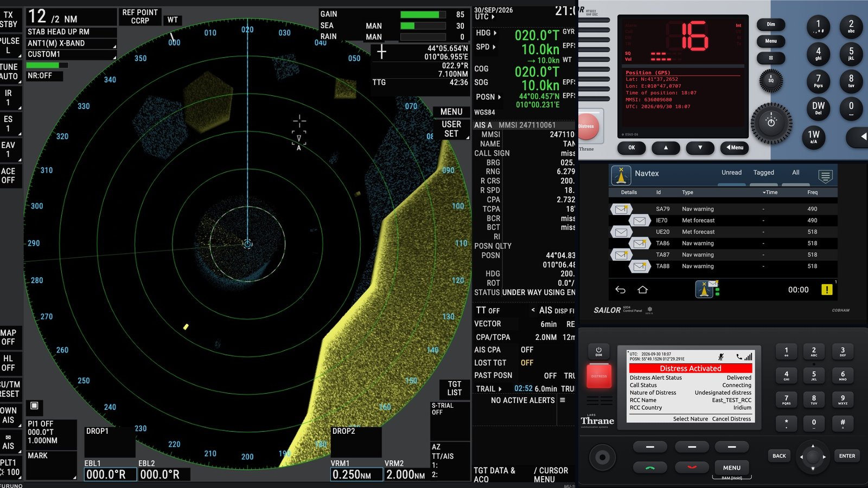Switch to the All tab in Navtex
Viewport: 868px width, 488px height.
[x=796, y=173]
